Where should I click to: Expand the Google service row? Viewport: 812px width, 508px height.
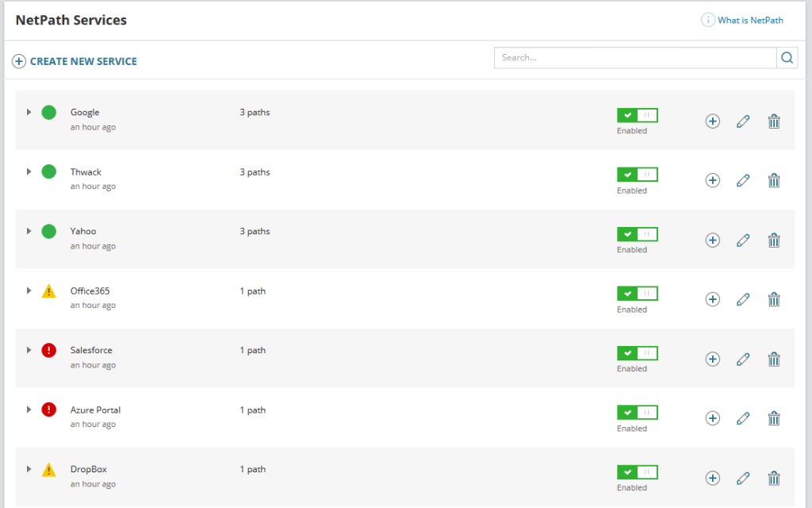pos(29,112)
